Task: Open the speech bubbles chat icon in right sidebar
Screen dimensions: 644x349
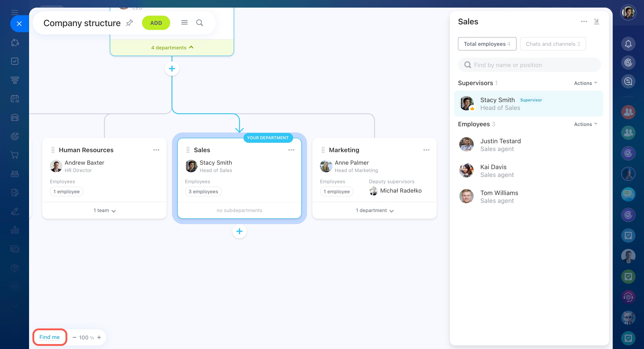Action: 628,194
